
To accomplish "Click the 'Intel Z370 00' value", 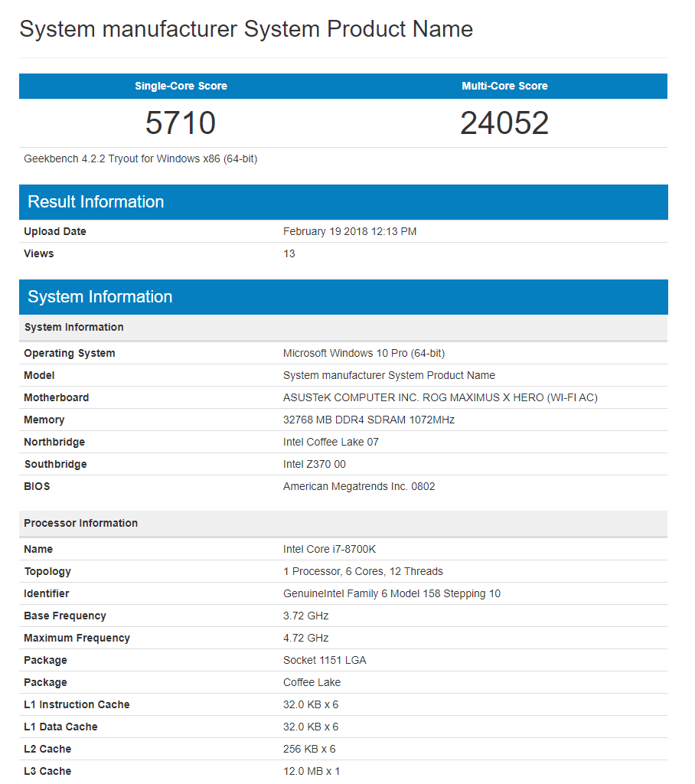I will pyautogui.click(x=315, y=464).
